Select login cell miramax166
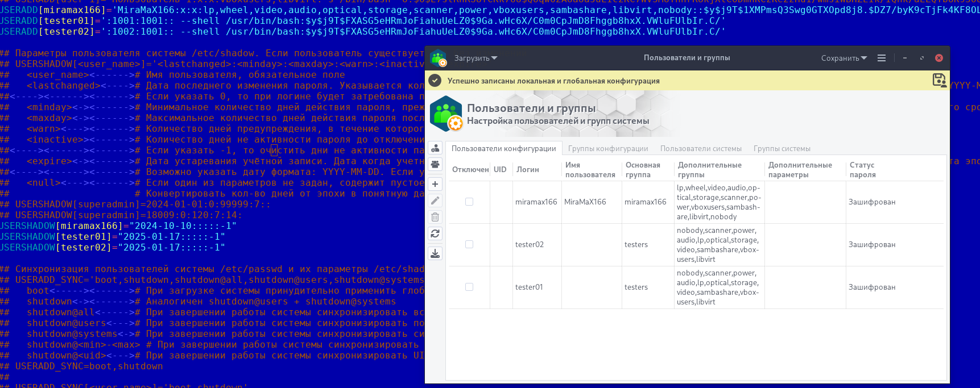This screenshot has height=388, width=980. [x=536, y=202]
